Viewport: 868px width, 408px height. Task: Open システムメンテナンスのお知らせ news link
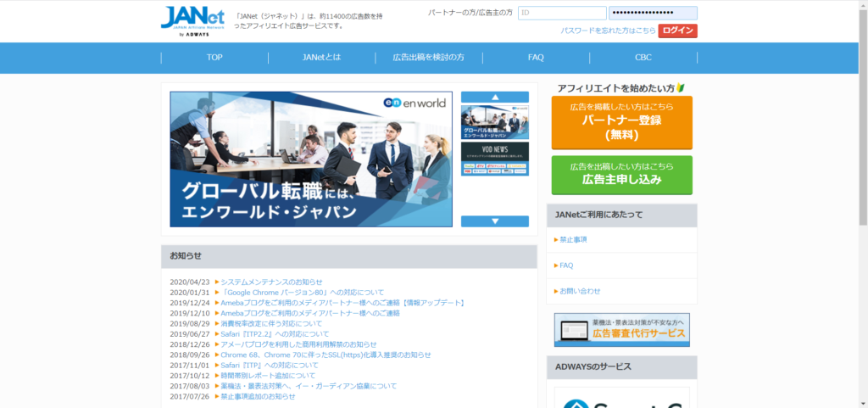click(271, 282)
